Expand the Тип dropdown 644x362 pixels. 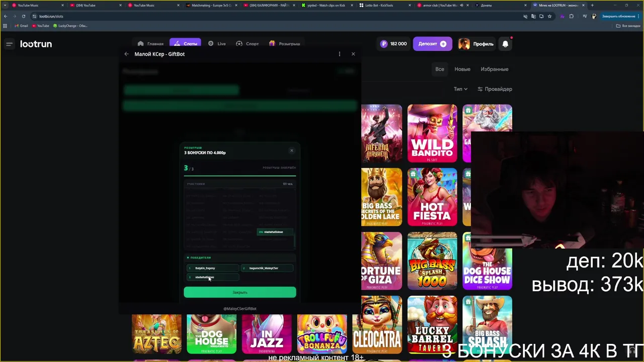pyautogui.click(x=460, y=89)
